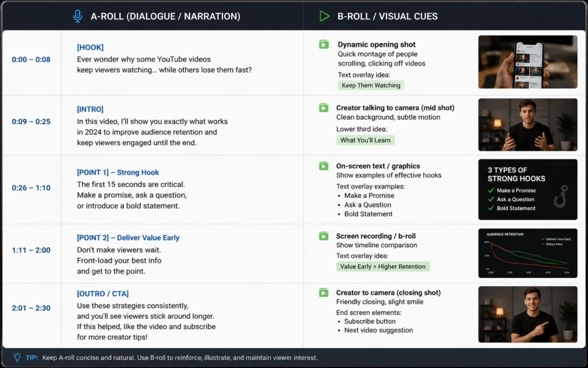Open the phone scrolling videos thumbnail

coord(528,62)
